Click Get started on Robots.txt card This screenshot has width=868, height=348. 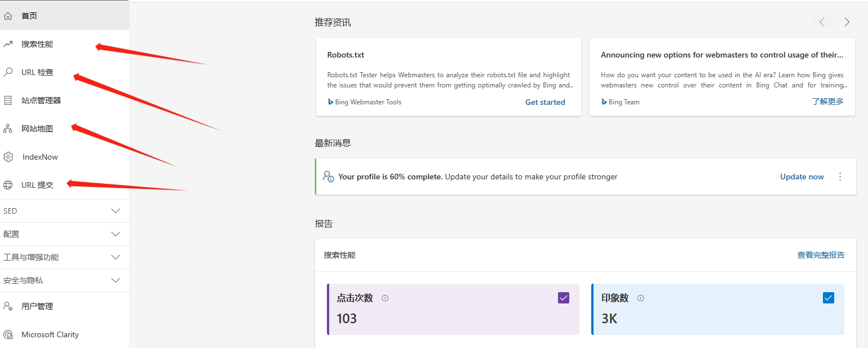point(545,102)
